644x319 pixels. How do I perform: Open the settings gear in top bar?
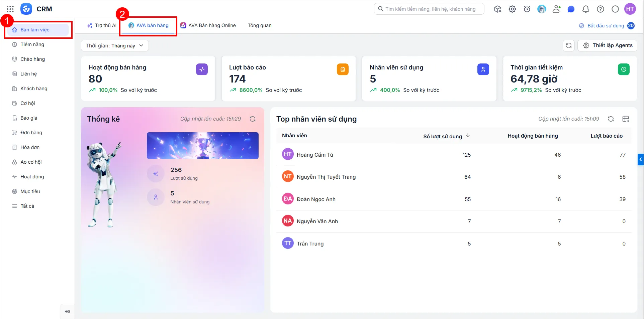pyautogui.click(x=512, y=9)
